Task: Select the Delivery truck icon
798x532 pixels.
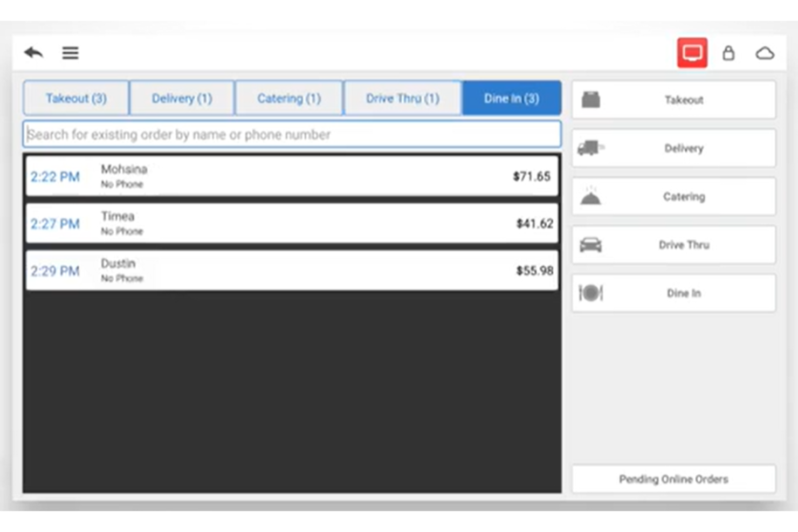Action: (x=591, y=148)
